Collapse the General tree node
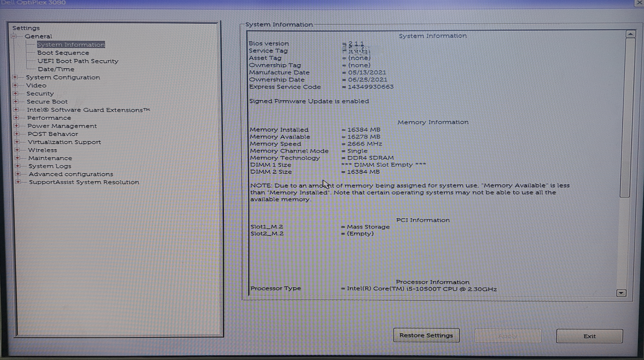Image resolution: width=644 pixels, height=360 pixels. click(13, 37)
